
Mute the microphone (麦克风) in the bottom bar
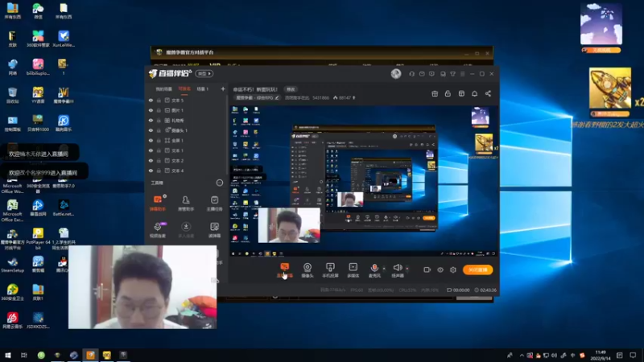point(374,270)
